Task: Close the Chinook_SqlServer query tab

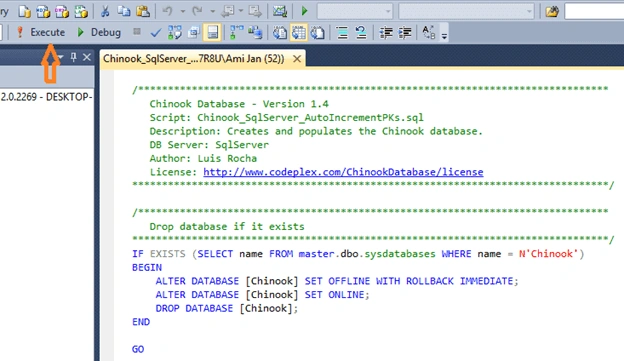Action: click(x=297, y=59)
